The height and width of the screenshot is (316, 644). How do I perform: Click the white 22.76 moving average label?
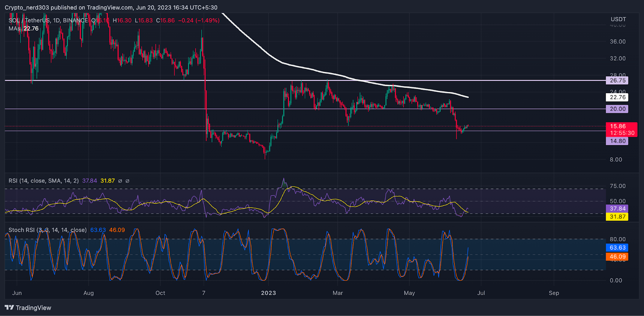coord(618,97)
